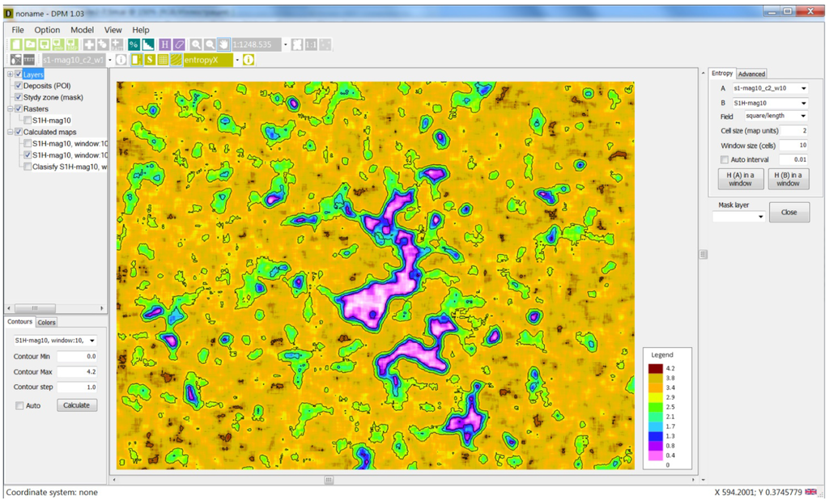829x504 pixels.
Task: Click the hatched pattern icon before entropyX
Action: (x=176, y=59)
